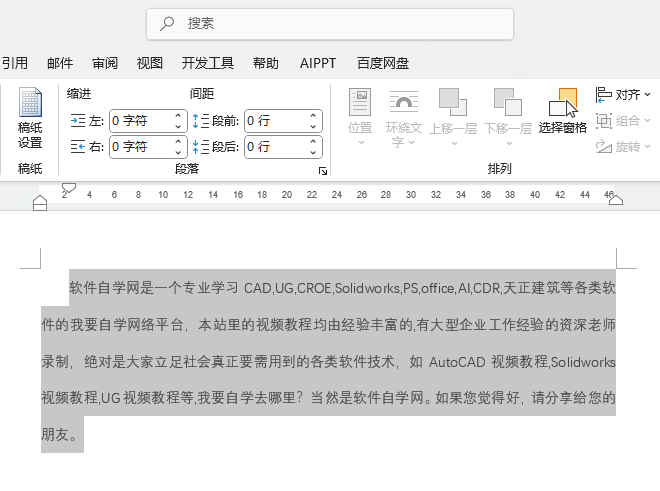
Task: Click the word Solidworks in first line
Action: 367,288
